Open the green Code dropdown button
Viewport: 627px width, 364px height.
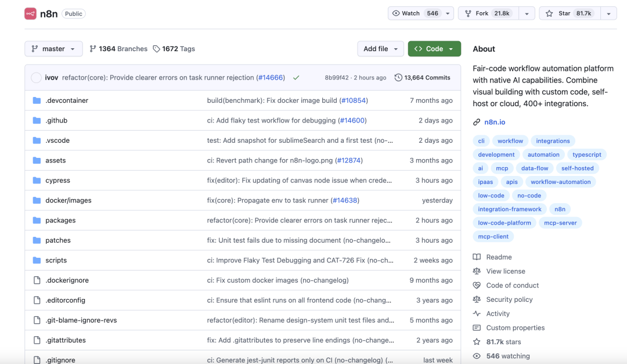tap(434, 49)
